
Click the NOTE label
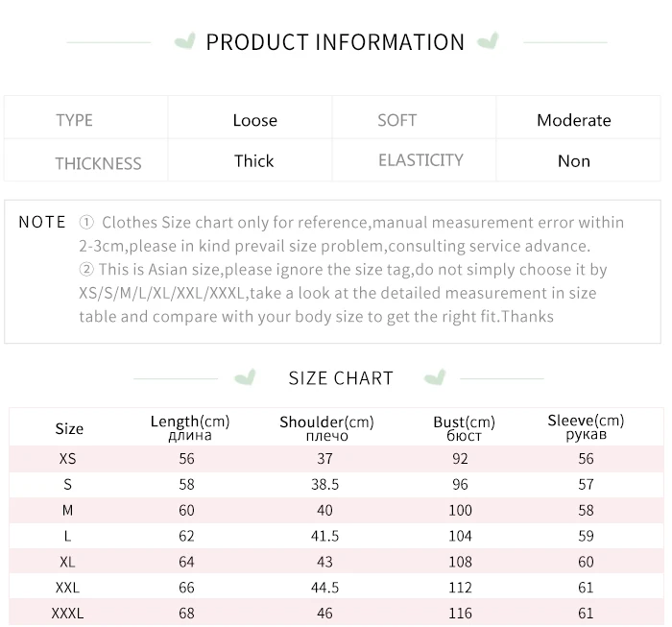coord(42,223)
